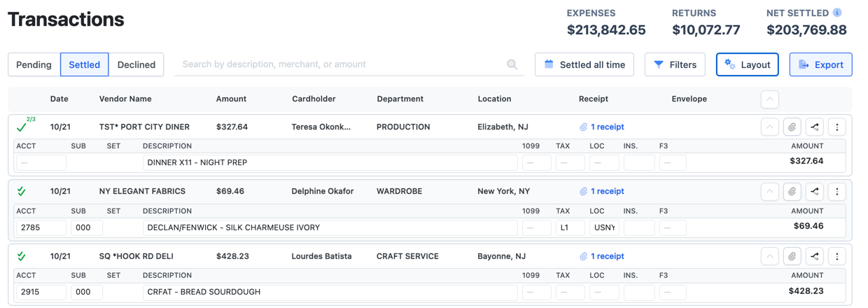Click the TAX field showing L1
This screenshot has width=868, height=308.
tap(570, 227)
